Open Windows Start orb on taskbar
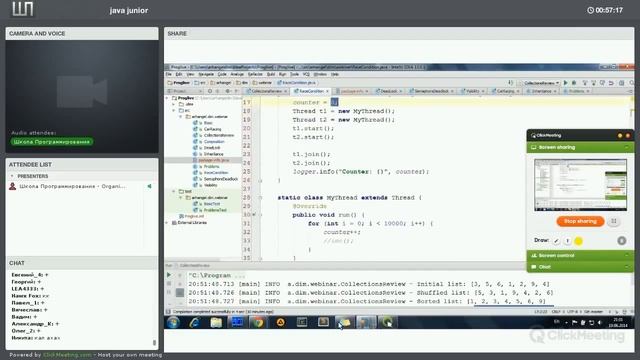Viewport: 640px width, 360px height. (x=173, y=322)
